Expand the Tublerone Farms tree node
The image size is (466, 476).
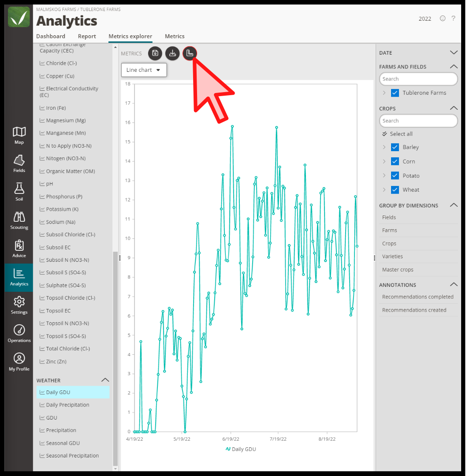tap(384, 93)
